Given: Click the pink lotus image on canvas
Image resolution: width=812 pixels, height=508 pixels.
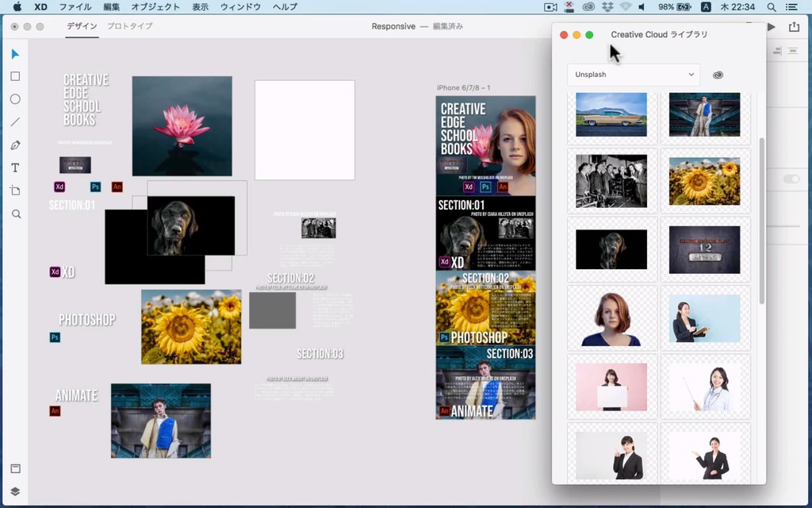Looking at the screenshot, I should click(182, 126).
